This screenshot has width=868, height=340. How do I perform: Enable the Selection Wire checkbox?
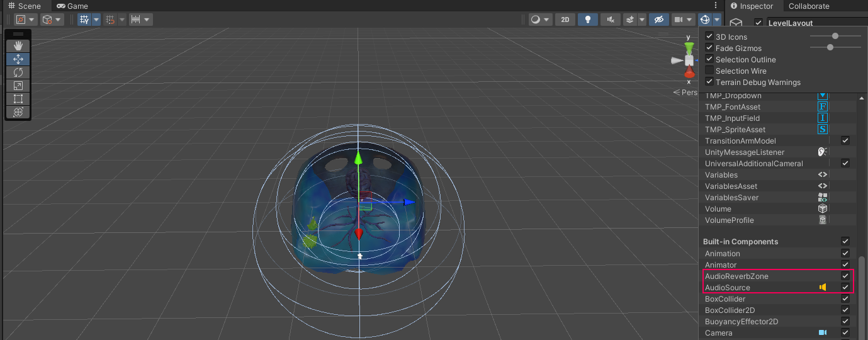[709, 71]
